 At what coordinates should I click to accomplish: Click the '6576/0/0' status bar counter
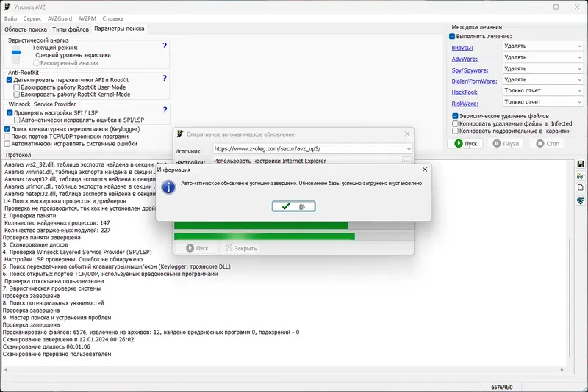[x=502, y=387]
